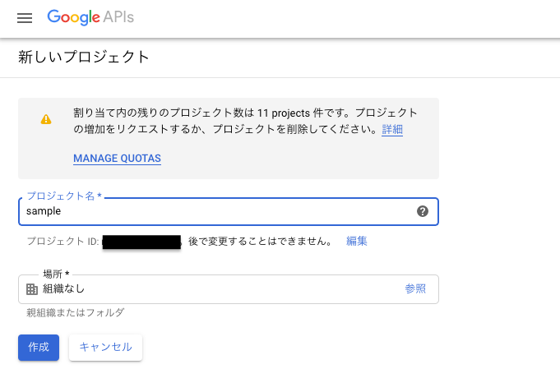Image resolution: width=560 pixels, height=392 pixels.
Task: Click the organization building icon
Action: 32,289
